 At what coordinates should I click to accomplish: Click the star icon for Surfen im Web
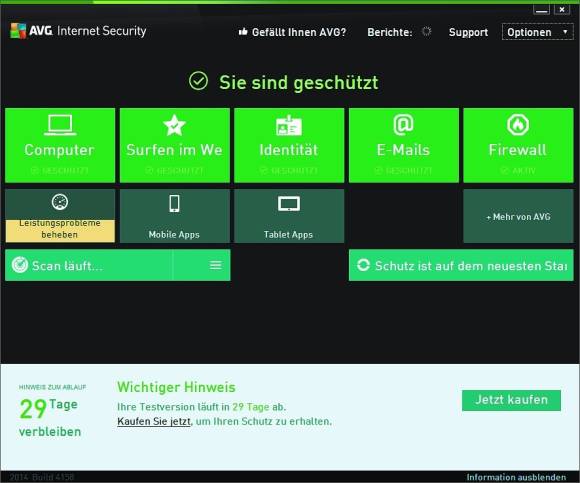(174, 125)
